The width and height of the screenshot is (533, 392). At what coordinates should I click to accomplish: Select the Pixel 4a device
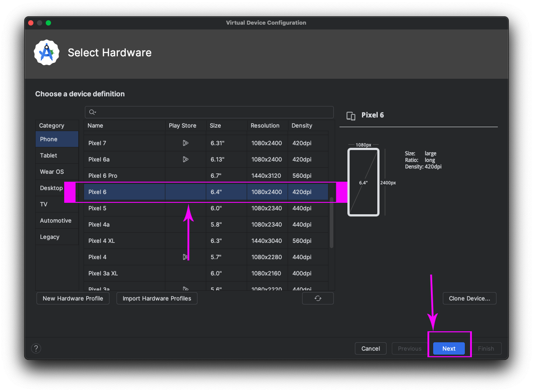(206, 224)
